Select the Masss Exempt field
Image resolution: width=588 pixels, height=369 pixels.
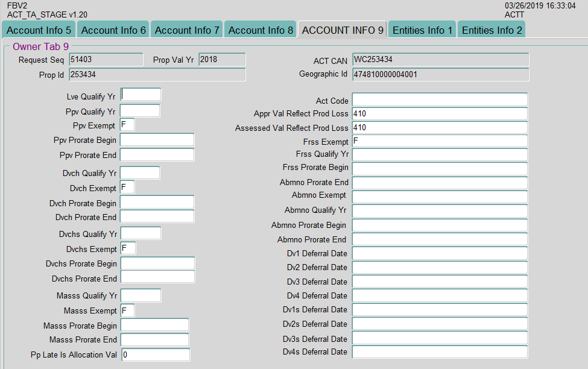pos(127,311)
